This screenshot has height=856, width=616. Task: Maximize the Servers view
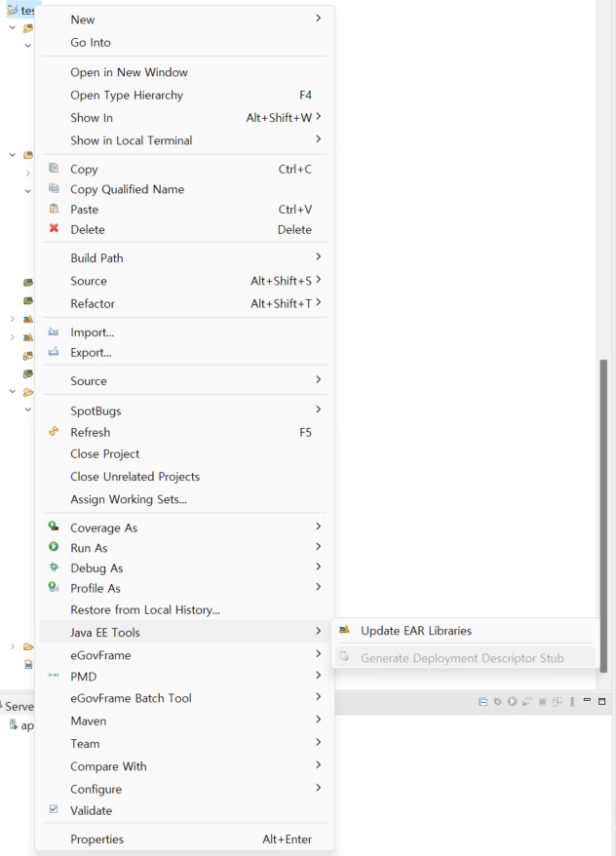click(x=601, y=700)
